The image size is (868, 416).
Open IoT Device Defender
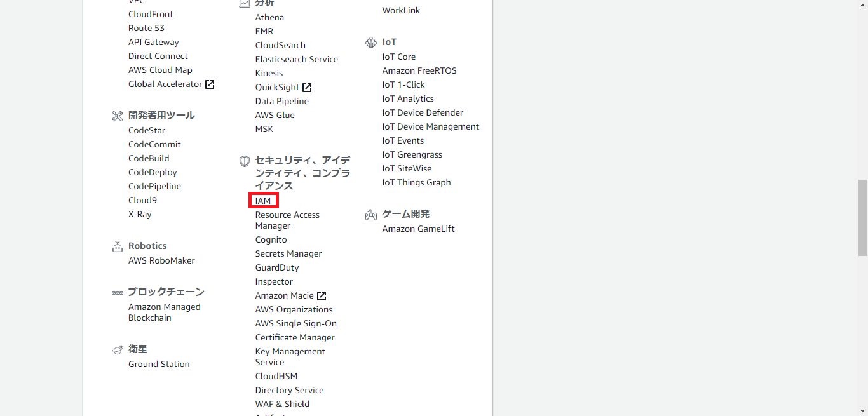pyautogui.click(x=423, y=112)
